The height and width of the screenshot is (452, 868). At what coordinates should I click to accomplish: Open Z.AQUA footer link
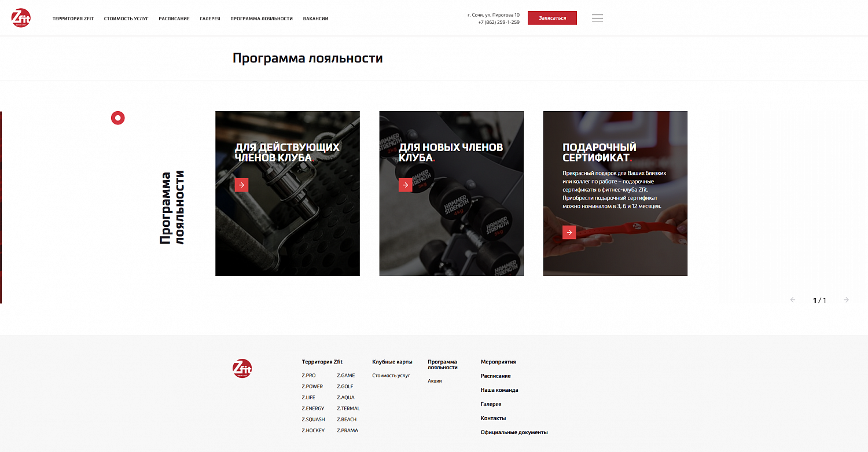346,398
